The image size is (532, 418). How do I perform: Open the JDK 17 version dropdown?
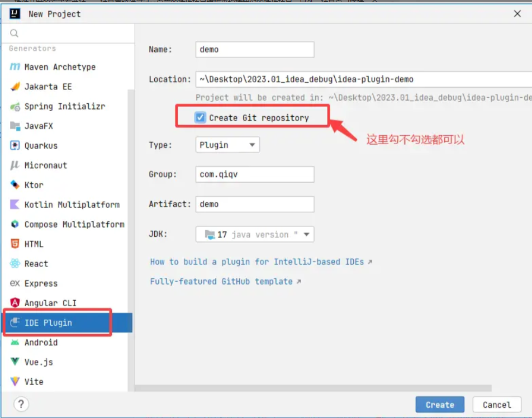point(255,235)
